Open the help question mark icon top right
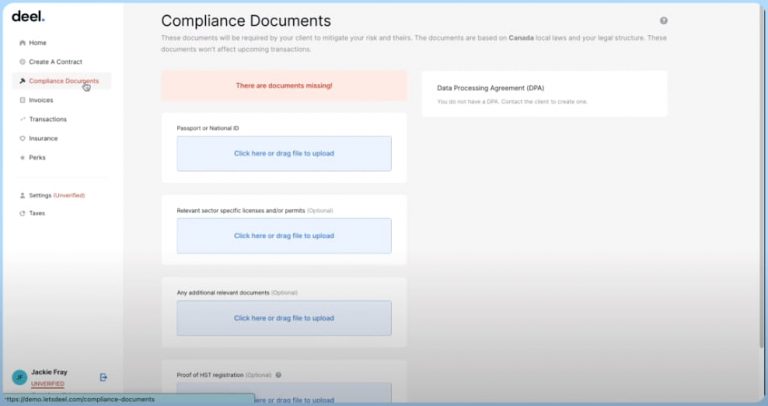768x406 pixels. click(663, 20)
